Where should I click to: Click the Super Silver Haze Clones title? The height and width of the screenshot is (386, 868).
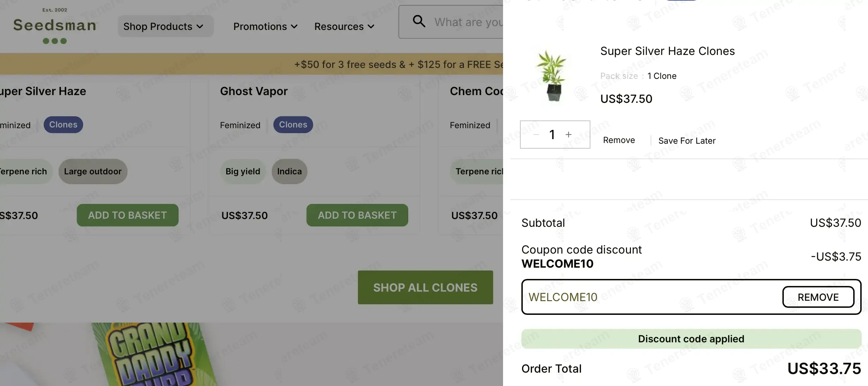pyautogui.click(x=667, y=51)
